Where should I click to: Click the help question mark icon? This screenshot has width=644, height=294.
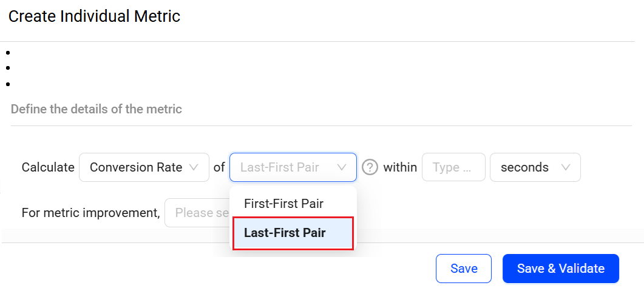(370, 167)
